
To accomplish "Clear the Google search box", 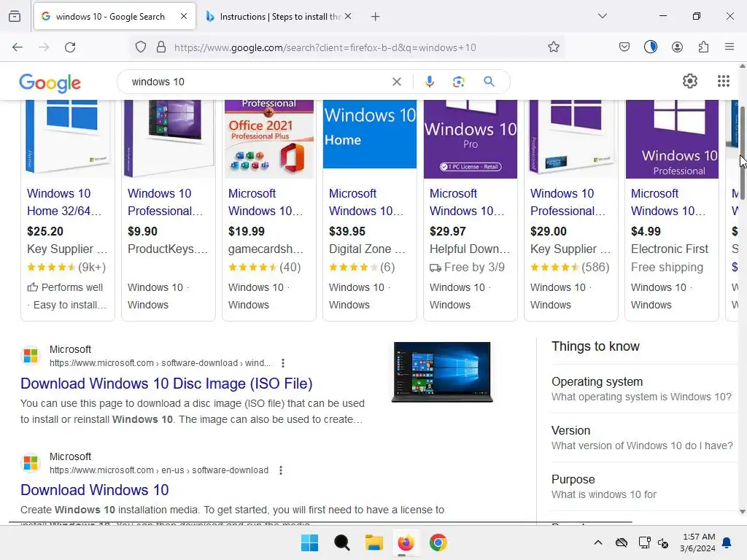I will pyautogui.click(x=396, y=82).
